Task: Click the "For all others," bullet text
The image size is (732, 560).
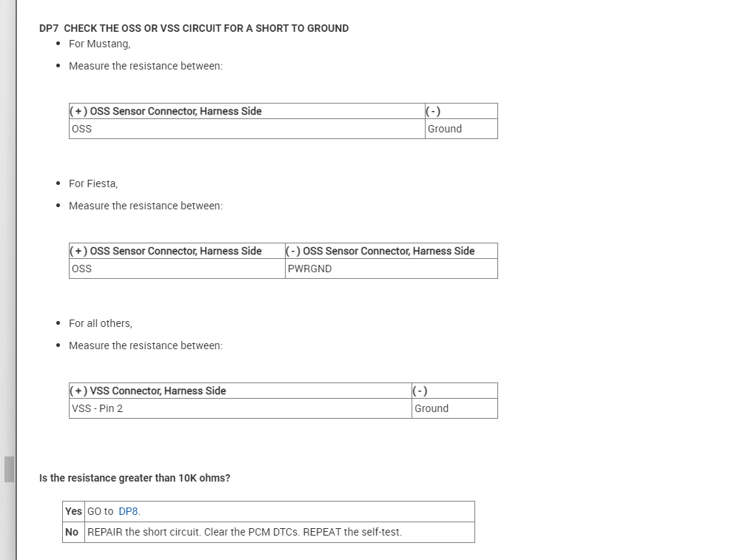Action: click(x=101, y=323)
